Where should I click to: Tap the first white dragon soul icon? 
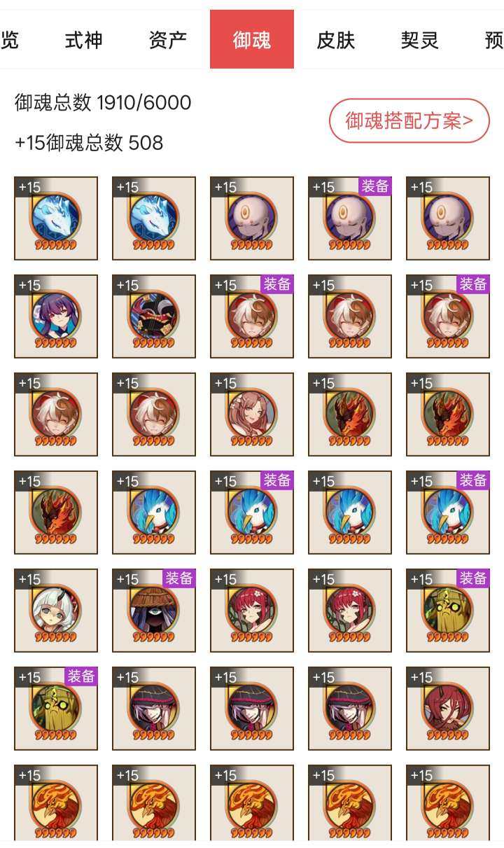56,218
